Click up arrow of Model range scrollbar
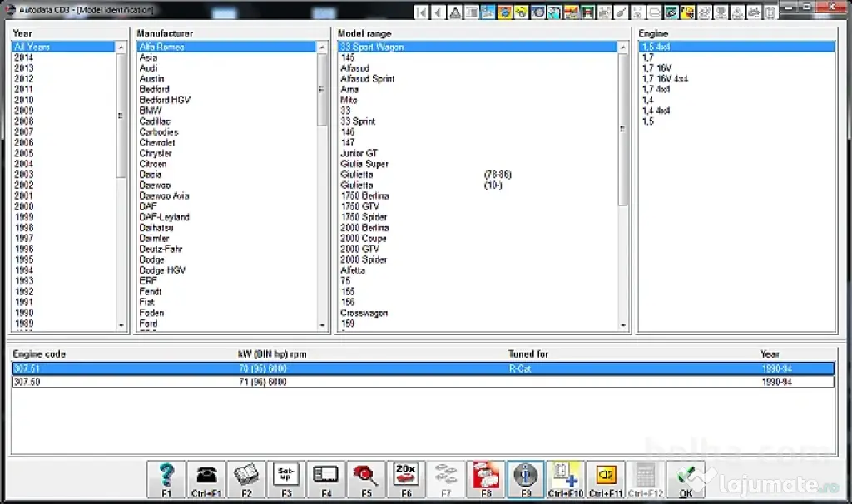Image resolution: width=852 pixels, height=504 pixels. [x=622, y=47]
